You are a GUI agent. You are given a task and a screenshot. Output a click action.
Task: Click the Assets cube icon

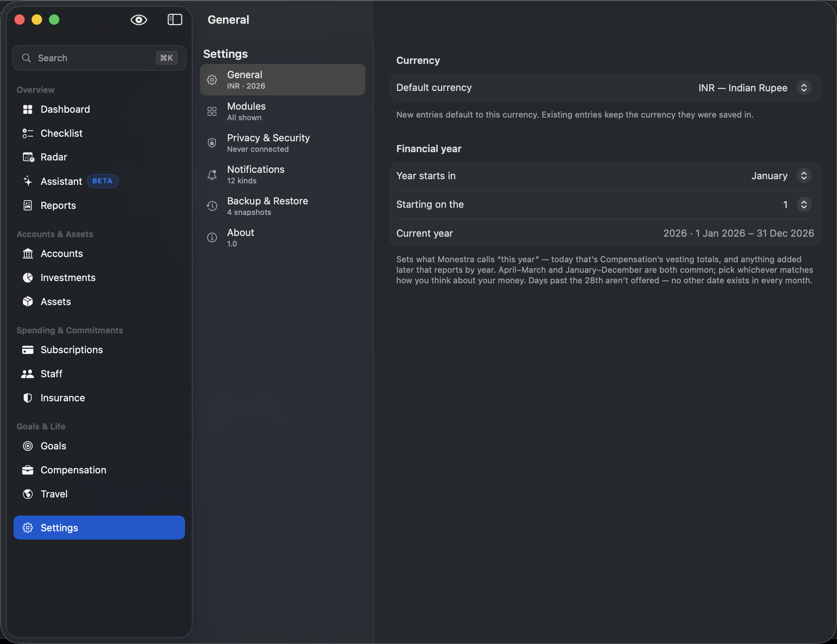pos(27,302)
